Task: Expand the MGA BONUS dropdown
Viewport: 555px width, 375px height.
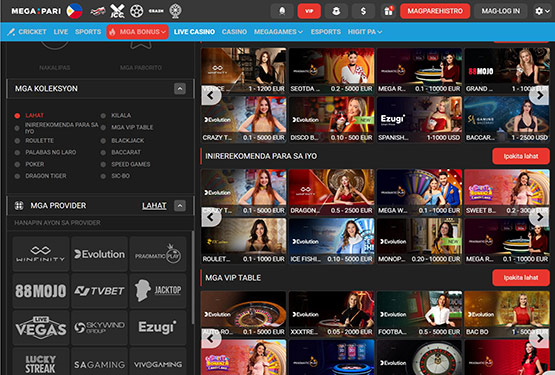Action: tap(137, 32)
